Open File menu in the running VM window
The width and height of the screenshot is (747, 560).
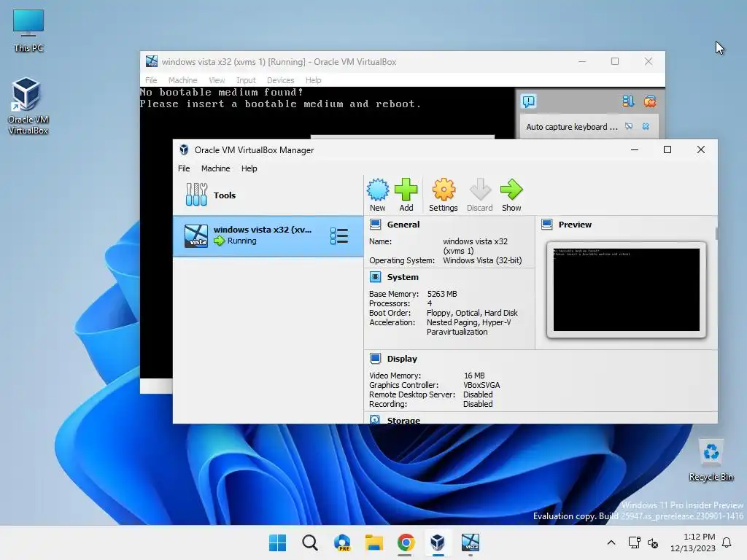[151, 80]
